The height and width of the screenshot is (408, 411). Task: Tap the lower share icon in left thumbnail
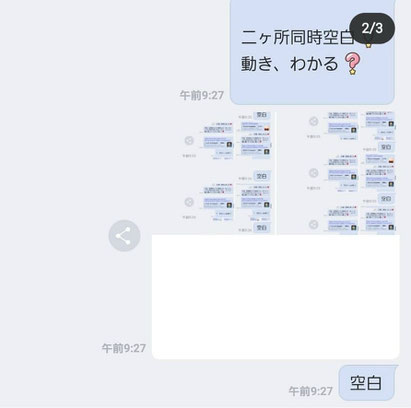pos(189,202)
